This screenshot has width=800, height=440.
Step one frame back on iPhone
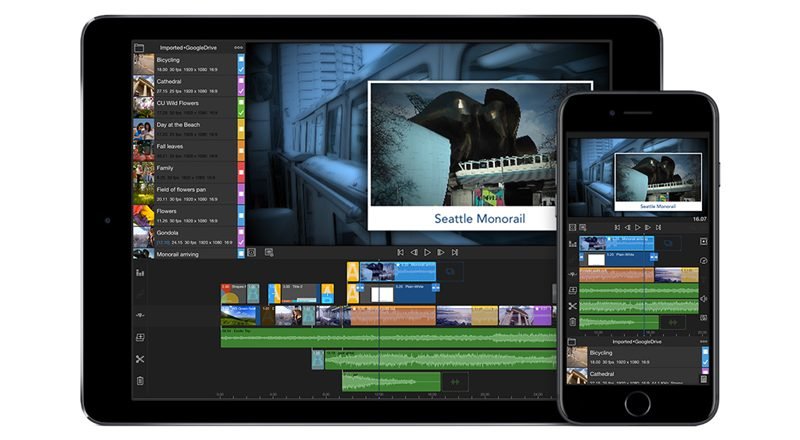[628, 228]
